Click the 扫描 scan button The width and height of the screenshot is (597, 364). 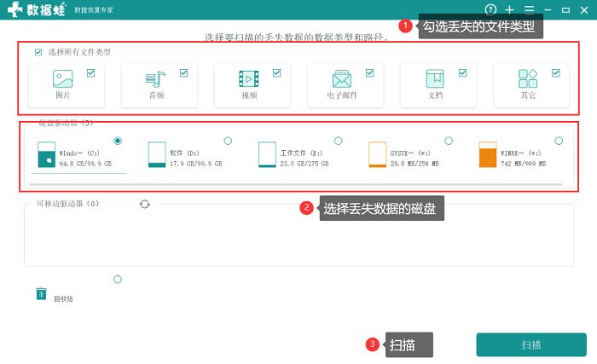pos(531,345)
